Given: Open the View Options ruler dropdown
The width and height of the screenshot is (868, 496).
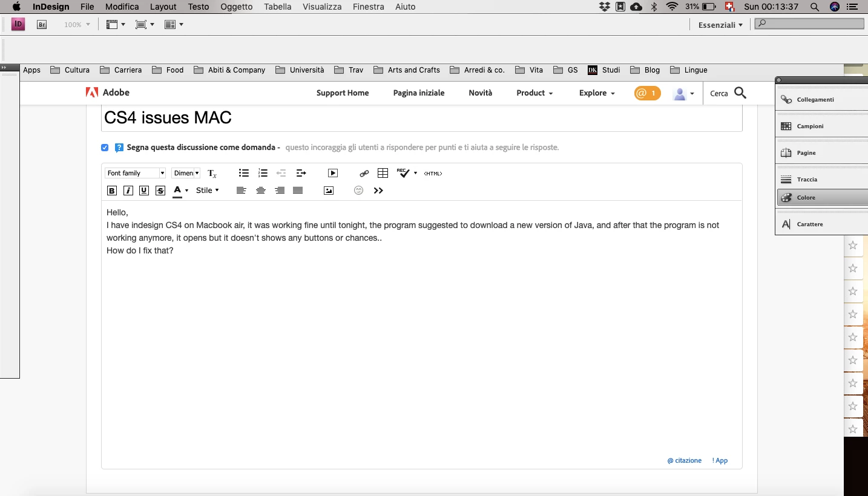Looking at the screenshot, I should pos(116,25).
